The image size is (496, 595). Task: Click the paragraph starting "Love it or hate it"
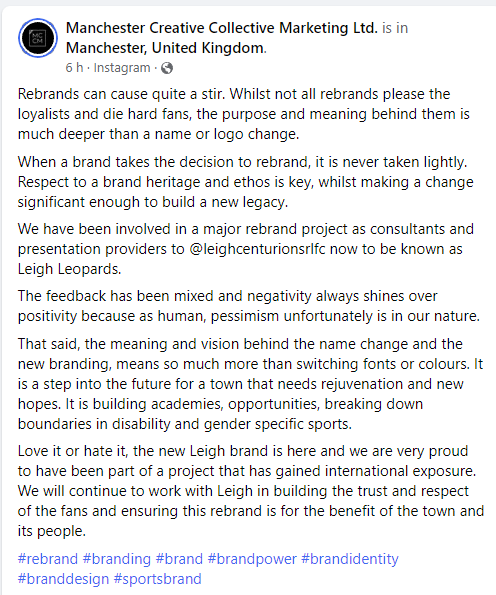(250, 491)
